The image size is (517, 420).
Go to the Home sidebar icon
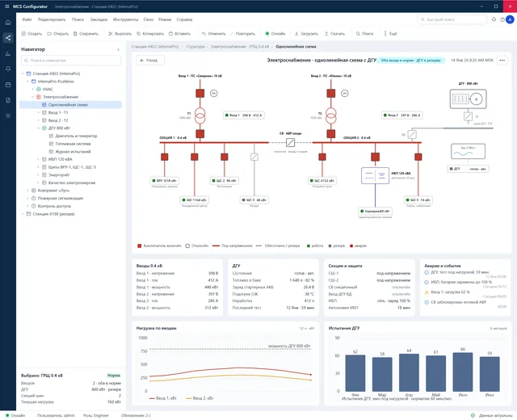(x=8, y=23)
